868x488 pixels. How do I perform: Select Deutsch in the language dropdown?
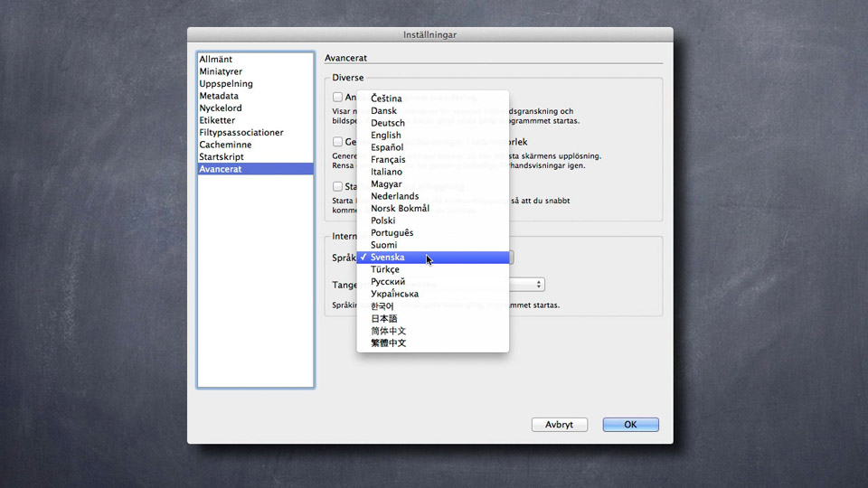click(388, 123)
